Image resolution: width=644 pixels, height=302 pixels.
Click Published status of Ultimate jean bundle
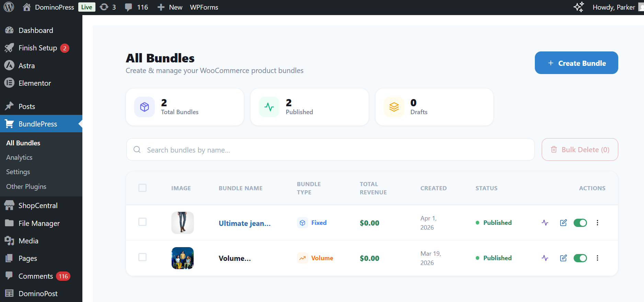point(494,223)
